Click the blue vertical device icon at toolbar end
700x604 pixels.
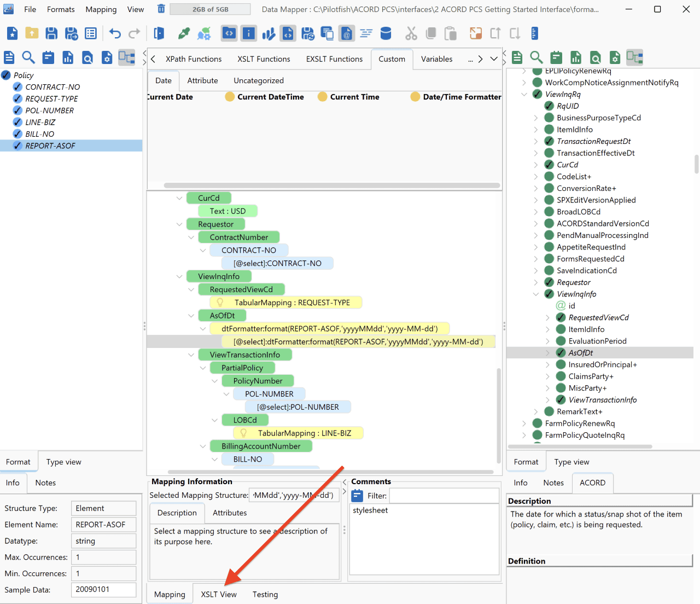pyautogui.click(x=535, y=33)
